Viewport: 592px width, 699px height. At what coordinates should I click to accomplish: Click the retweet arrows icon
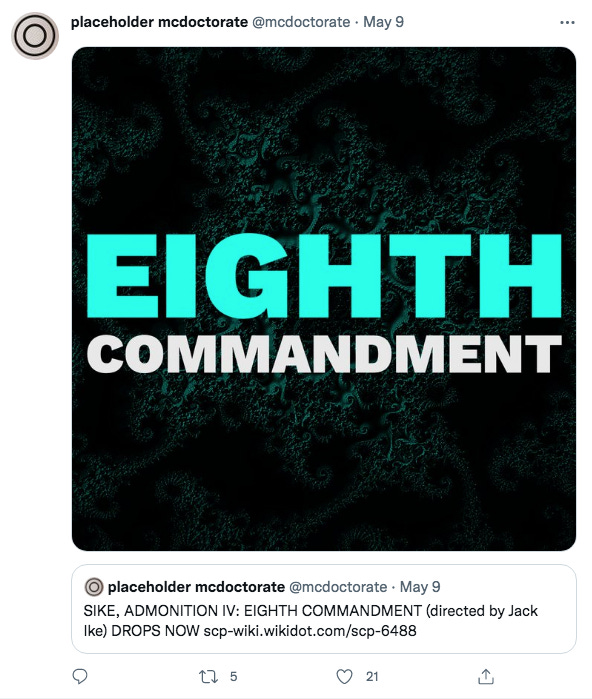point(208,677)
